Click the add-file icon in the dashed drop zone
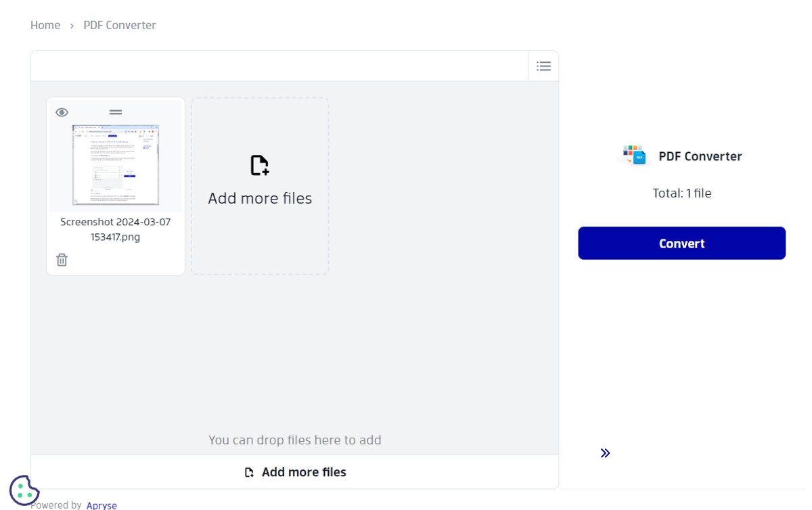Viewport: 812px width, 510px height. (x=259, y=164)
